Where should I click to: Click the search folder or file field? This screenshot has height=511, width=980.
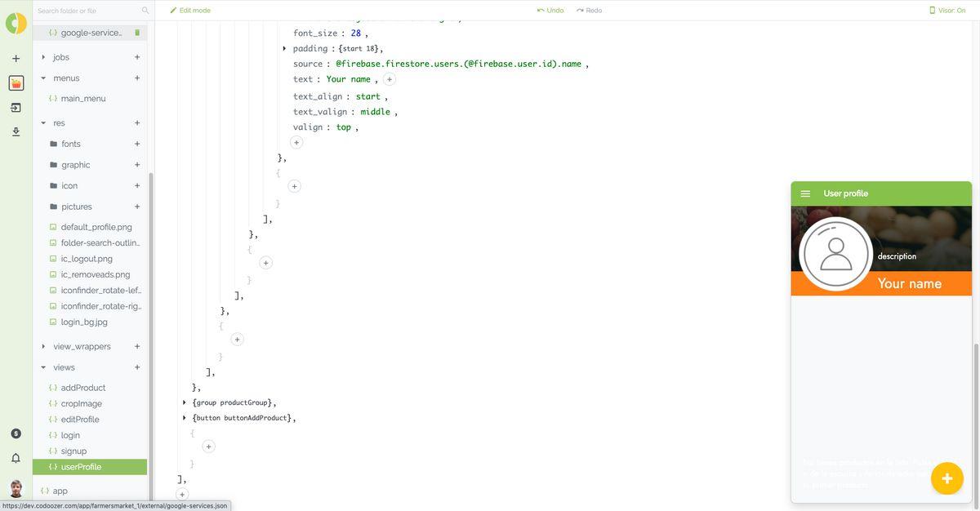[x=87, y=11]
